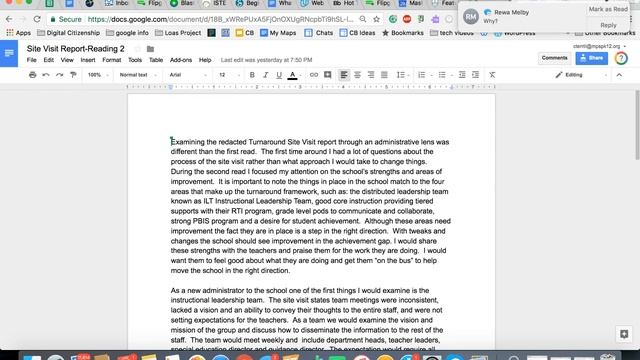This screenshot has width=640, height=360.
Task: Open the account email dropdown
Action: pos(599,46)
